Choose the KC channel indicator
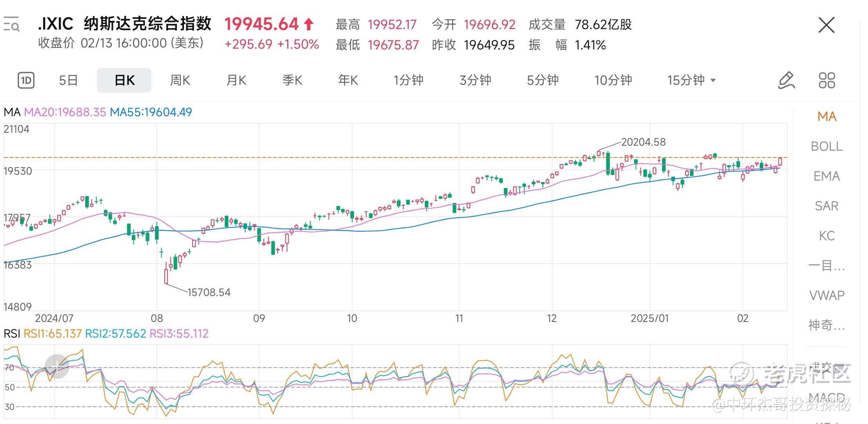 click(x=826, y=236)
